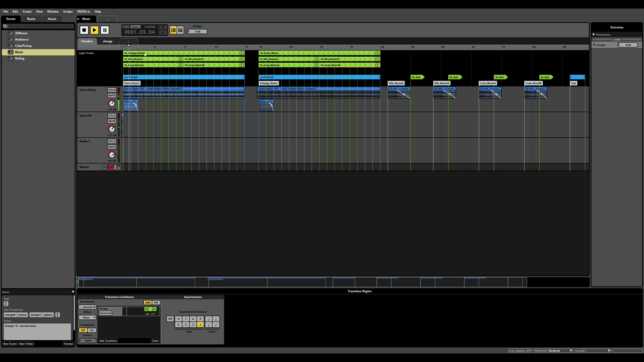
Task: Collapse the Parameters section in Overview
Action: click(594, 35)
